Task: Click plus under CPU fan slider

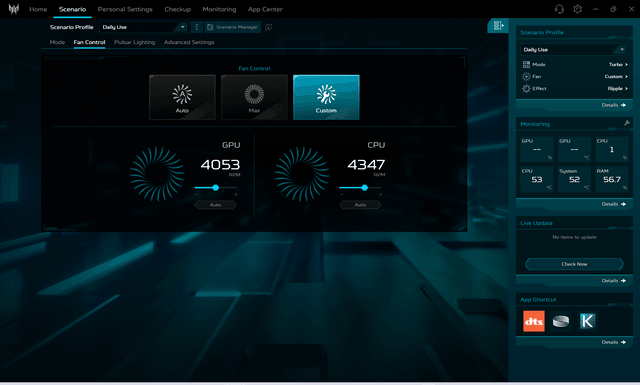Action: 380,194
